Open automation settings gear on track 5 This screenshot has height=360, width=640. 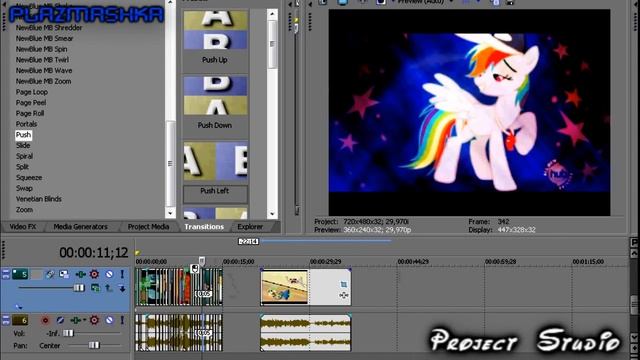click(94, 274)
